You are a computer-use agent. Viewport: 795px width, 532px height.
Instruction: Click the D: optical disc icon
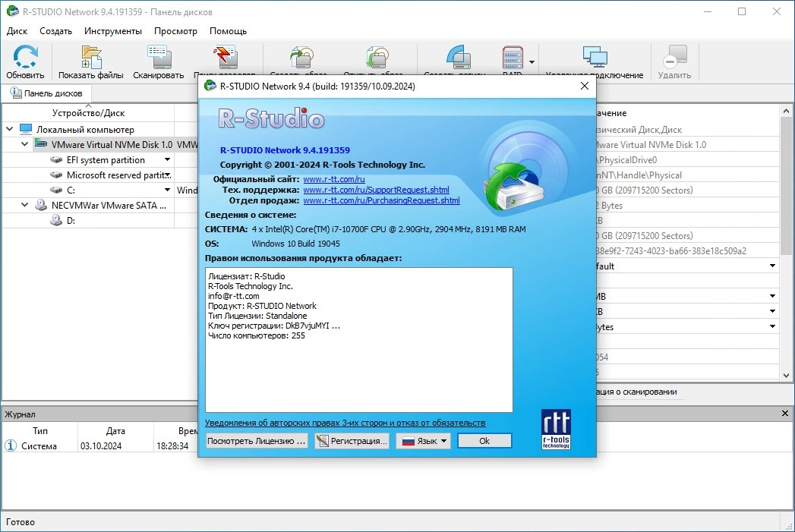pyautogui.click(x=55, y=220)
